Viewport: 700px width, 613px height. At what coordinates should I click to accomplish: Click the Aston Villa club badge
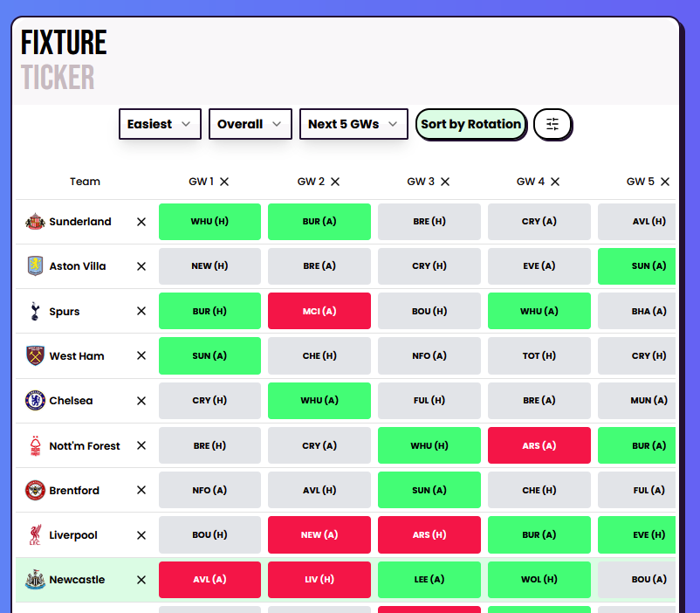(35, 266)
